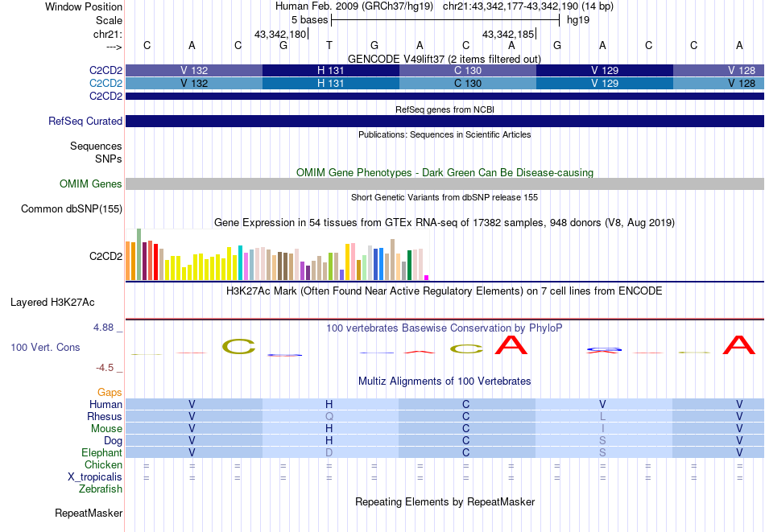Click the Dog species label
The width and height of the screenshot is (765, 532).
click(114, 441)
